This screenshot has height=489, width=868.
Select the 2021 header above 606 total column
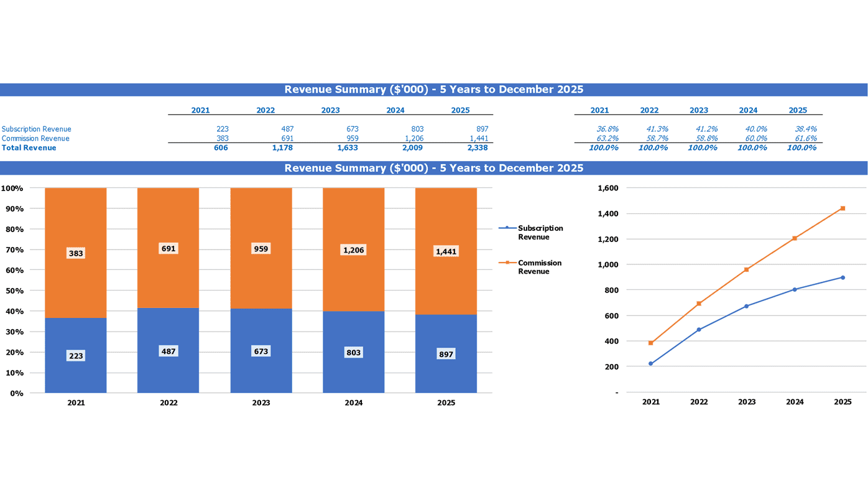click(200, 110)
